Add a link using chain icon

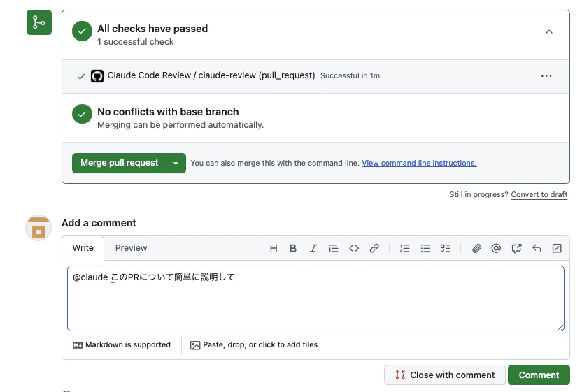[374, 248]
